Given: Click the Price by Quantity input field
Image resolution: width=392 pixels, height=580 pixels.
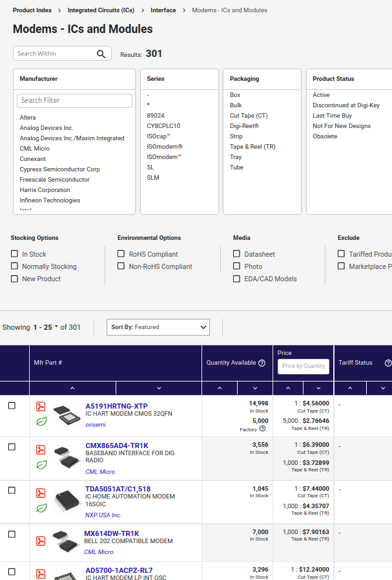Looking at the screenshot, I should click(x=303, y=365).
